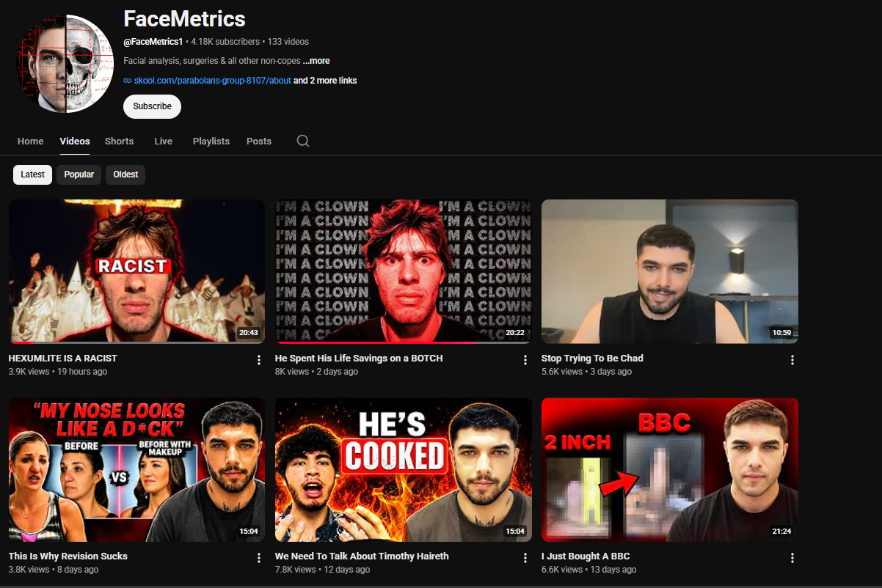Click '7.8K views • 12 days ago' text
882x588 pixels.
tap(323, 570)
